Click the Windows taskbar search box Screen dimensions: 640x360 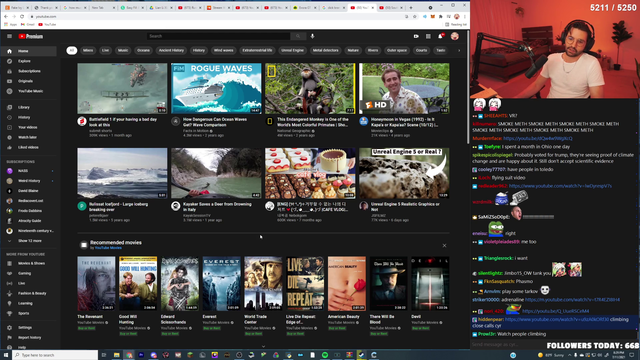56,355
